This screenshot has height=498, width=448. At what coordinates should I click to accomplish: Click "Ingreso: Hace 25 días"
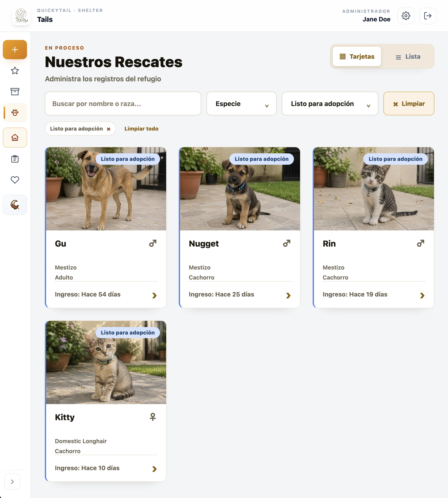[221, 294]
